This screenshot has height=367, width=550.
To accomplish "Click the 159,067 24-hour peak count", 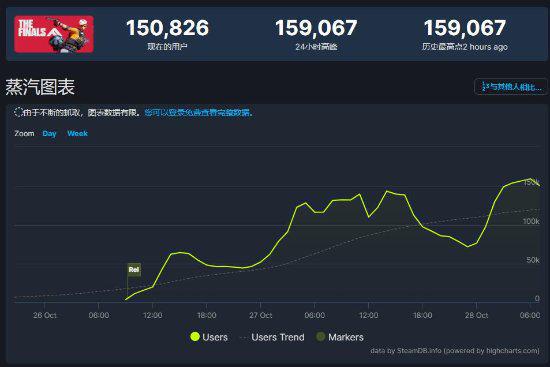I will pyautogui.click(x=316, y=28).
